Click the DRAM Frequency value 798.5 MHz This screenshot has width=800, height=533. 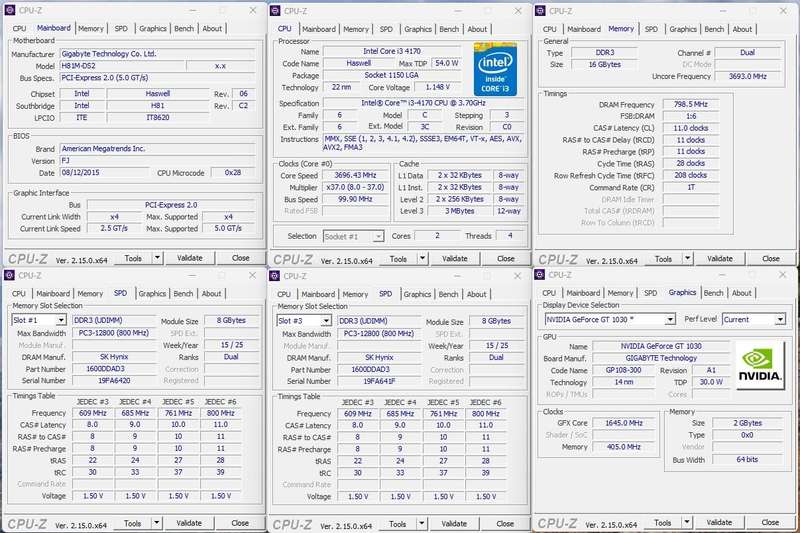[x=691, y=104]
